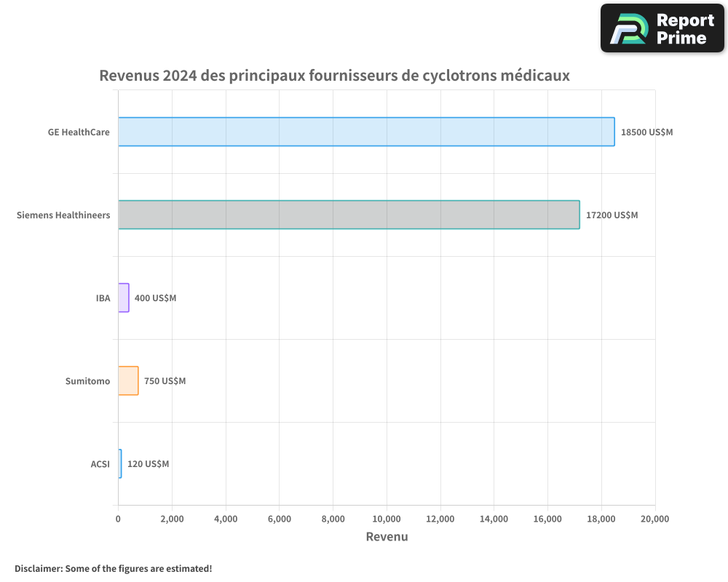The width and height of the screenshot is (728, 582).
Task: Click the Siemens Healthineers gray bar
Action: [x=349, y=215]
